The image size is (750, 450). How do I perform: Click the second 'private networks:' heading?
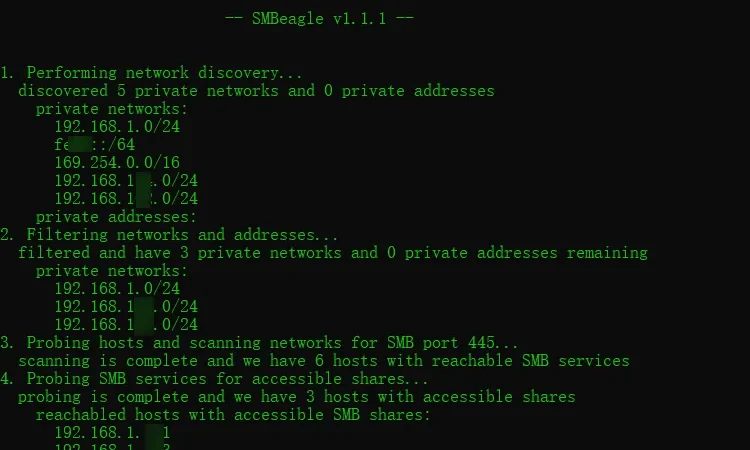[111, 271]
